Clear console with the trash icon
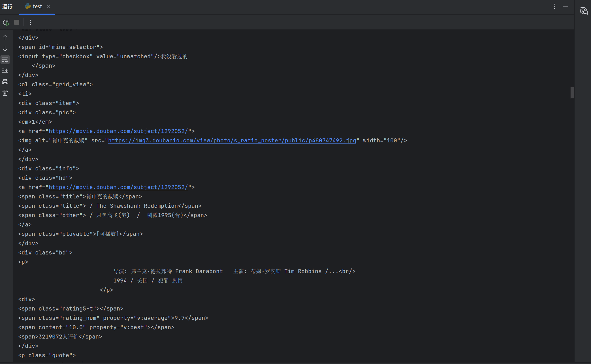The width and height of the screenshot is (591, 364). tap(5, 93)
